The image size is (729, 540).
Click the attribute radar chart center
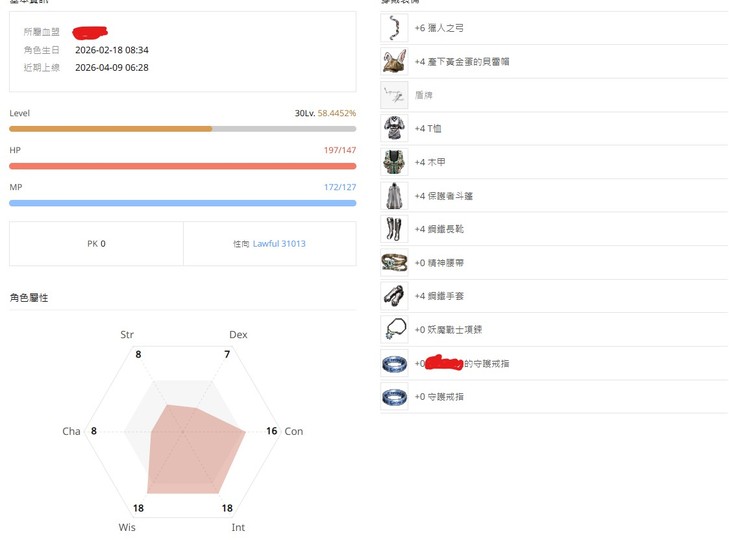click(x=183, y=431)
